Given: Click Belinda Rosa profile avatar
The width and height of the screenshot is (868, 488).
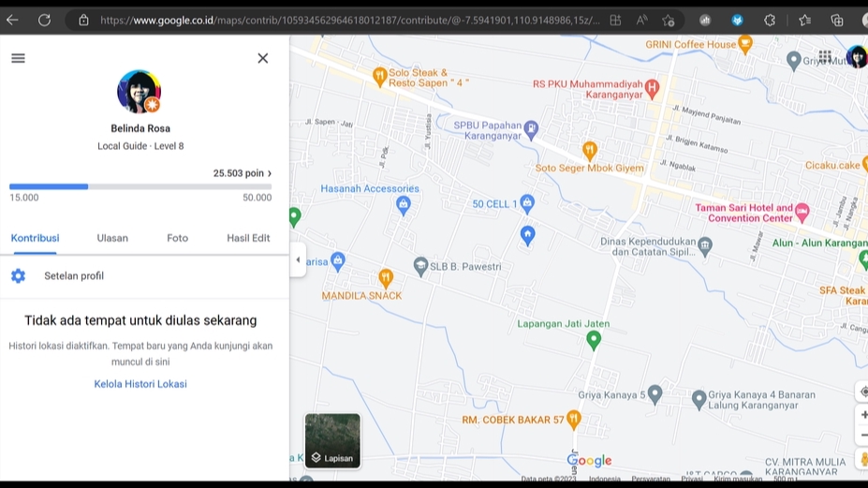Looking at the screenshot, I should (x=139, y=92).
